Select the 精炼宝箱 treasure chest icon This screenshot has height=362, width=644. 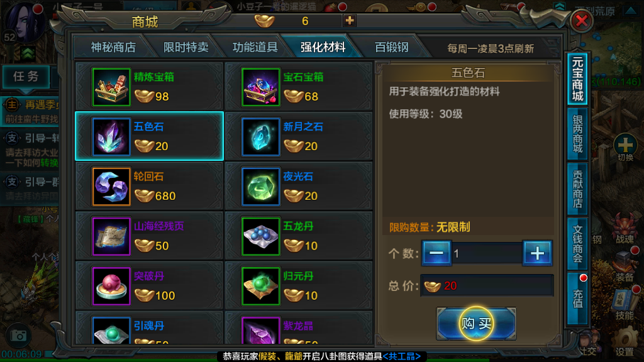coord(111,87)
